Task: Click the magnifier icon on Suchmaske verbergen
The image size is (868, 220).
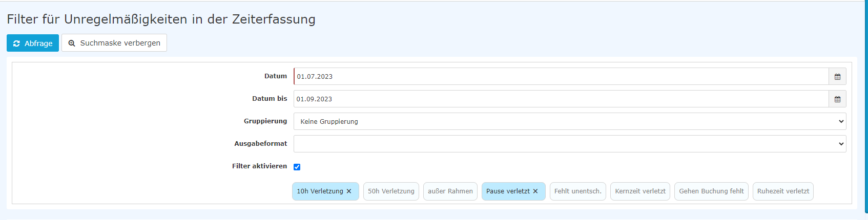Action: click(x=72, y=43)
